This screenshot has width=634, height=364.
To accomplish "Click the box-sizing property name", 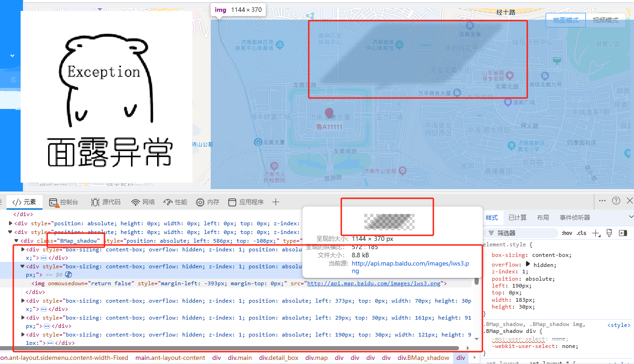I will point(508,255).
